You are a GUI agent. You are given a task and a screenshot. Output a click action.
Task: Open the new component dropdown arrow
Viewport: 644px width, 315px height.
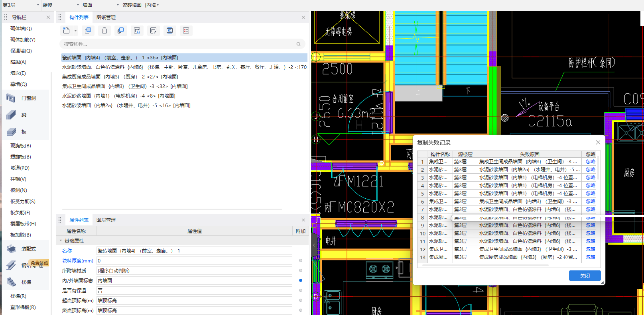point(75,31)
